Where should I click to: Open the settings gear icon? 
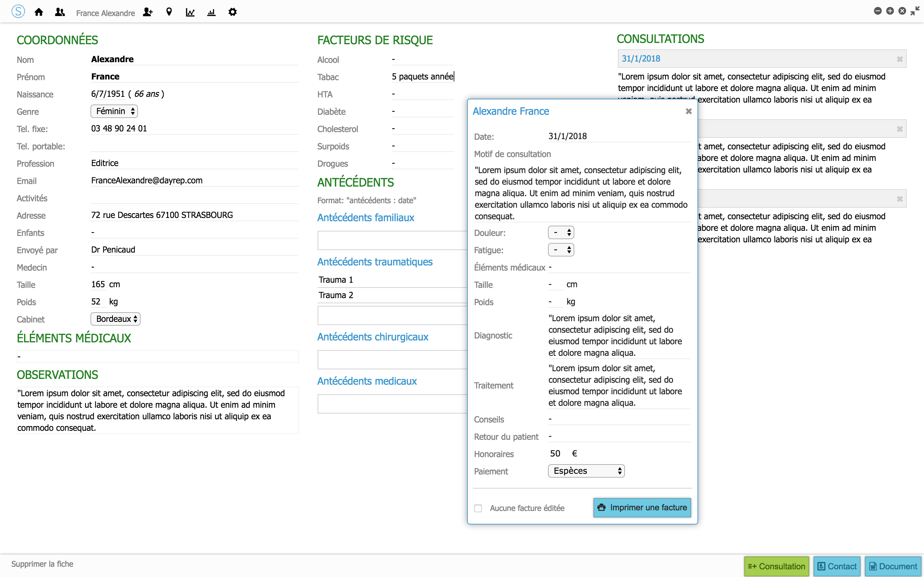click(x=233, y=12)
